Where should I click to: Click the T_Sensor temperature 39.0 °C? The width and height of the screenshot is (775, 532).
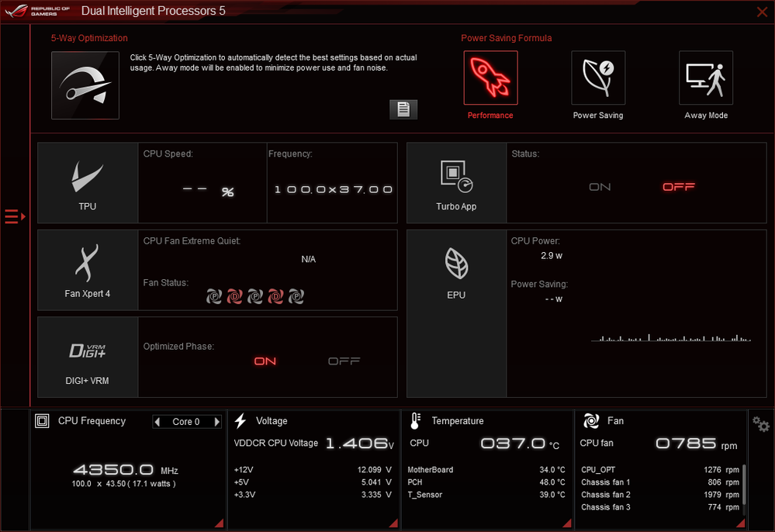click(x=552, y=495)
